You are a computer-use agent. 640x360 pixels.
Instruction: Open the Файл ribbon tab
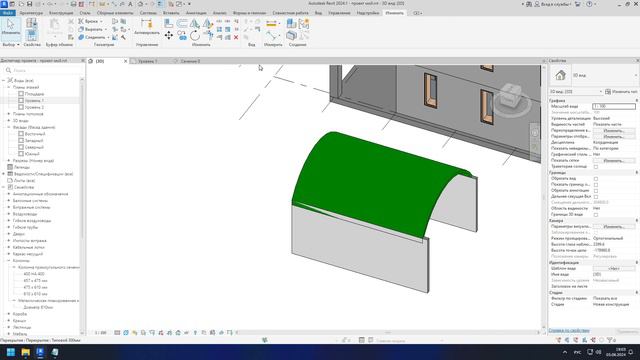coord(8,13)
